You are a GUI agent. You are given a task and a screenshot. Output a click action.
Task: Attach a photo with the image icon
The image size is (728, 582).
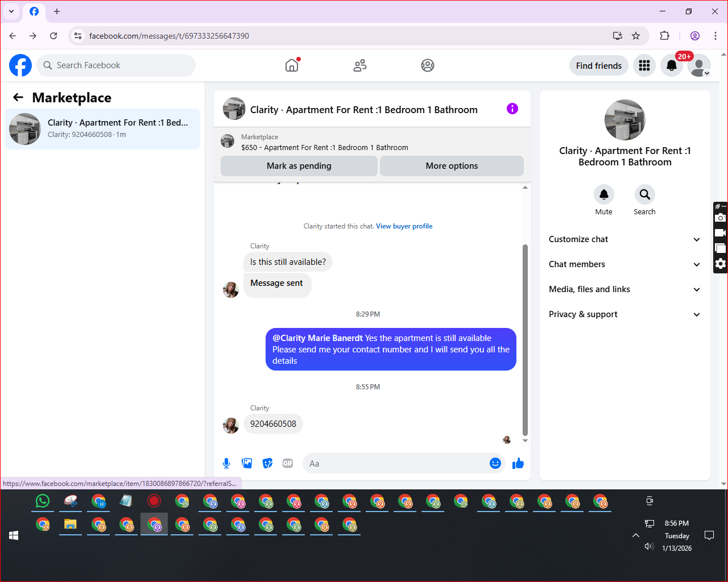click(247, 463)
